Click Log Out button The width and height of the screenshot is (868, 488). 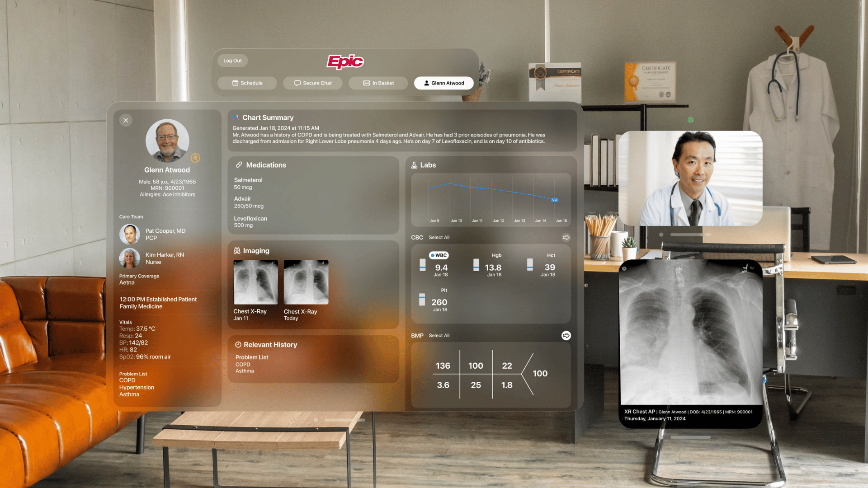coord(232,60)
